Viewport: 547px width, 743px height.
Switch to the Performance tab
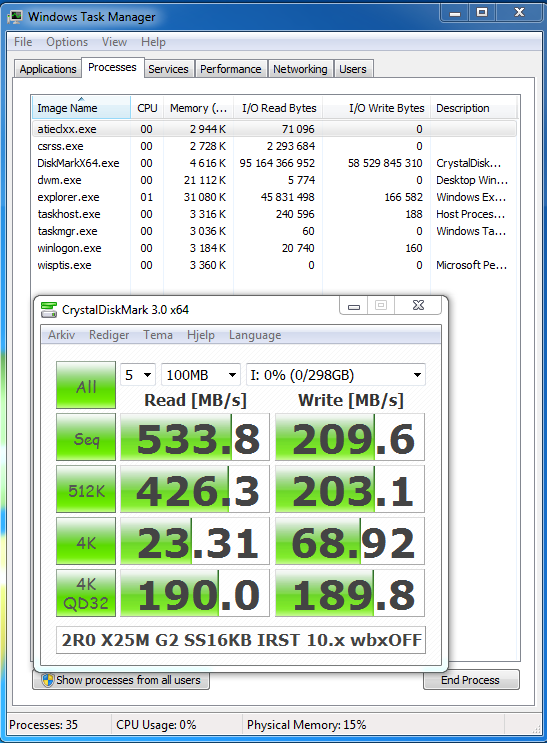coord(230,69)
